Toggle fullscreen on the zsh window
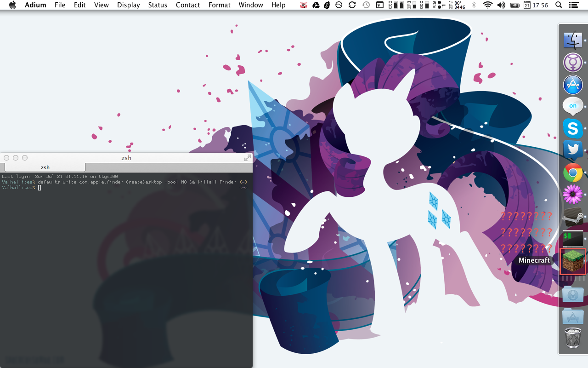Image resolution: width=588 pixels, height=368 pixels. (248, 158)
